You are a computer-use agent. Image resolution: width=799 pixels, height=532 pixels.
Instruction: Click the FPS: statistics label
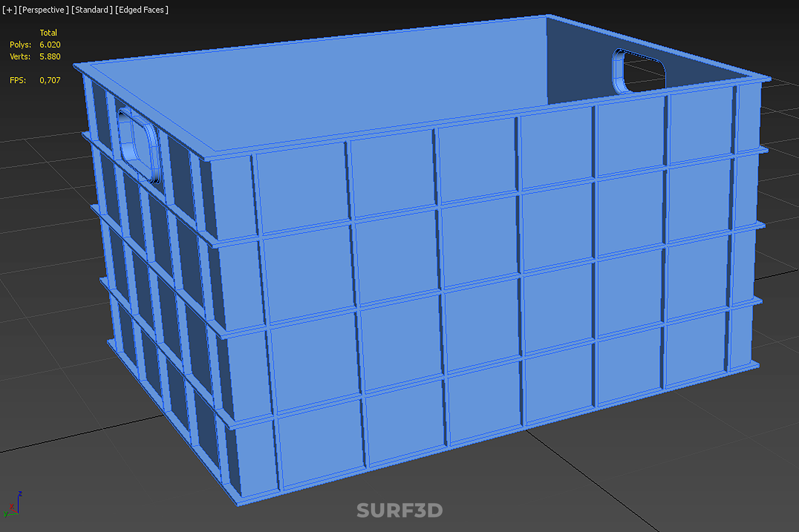pyautogui.click(x=18, y=80)
